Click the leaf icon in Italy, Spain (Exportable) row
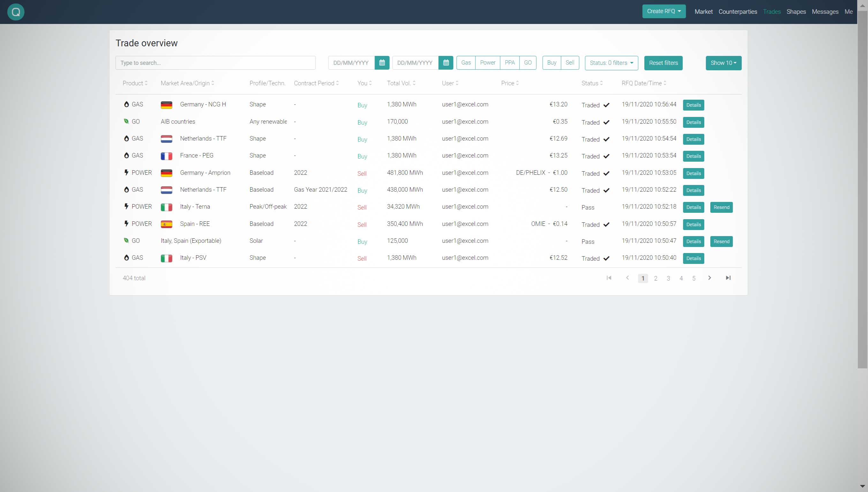 point(126,241)
